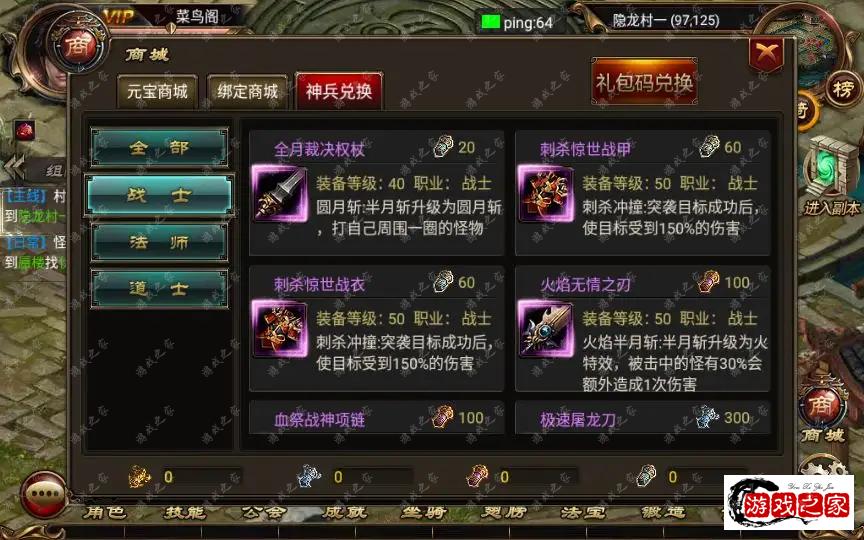Filter items by 战士 class
This screenshot has height=540, width=864.
159,196
